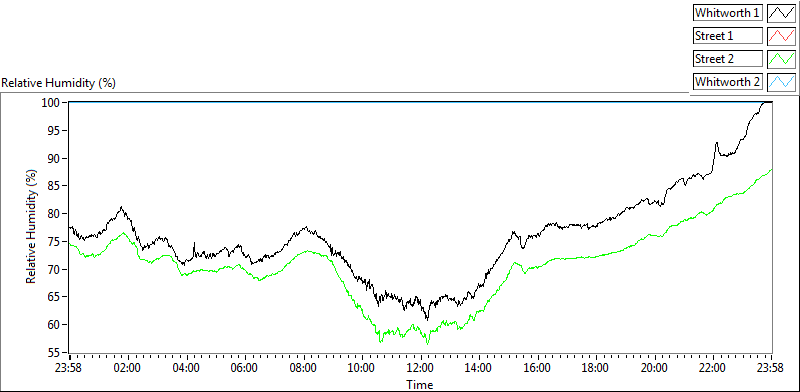Image resolution: width=800 pixels, height=392 pixels.
Task: Click the Relative Humidity (%) graph caption
Action: coord(59,83)
